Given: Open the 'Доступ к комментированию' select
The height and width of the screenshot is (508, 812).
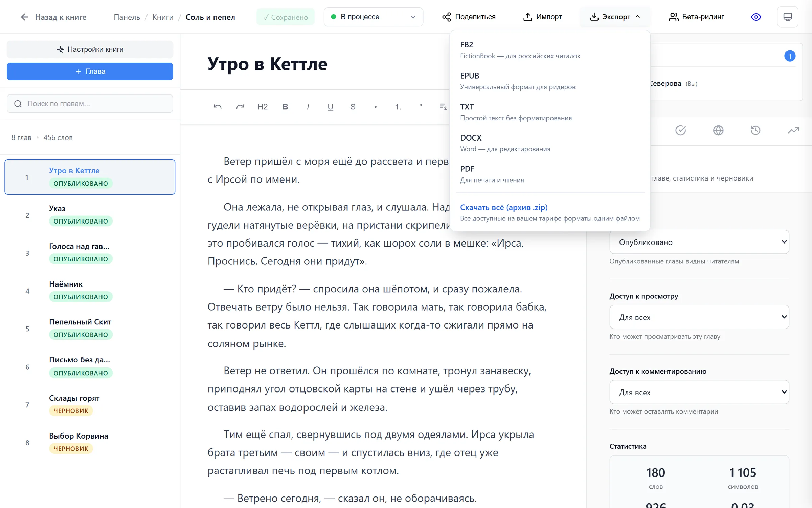Looking at the screenshot, I should tap(699, 392).
